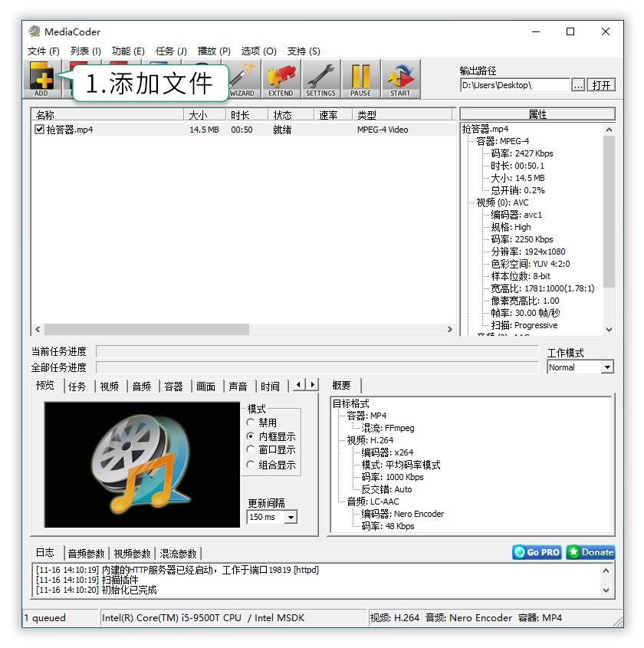Uncheck the 抢答器.mp4 file checkbox

point(39,130)
